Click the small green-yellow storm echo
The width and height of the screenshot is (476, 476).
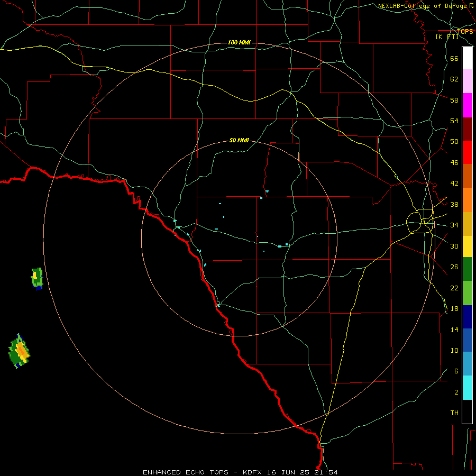pyautogui.click(x=37, y=279)
